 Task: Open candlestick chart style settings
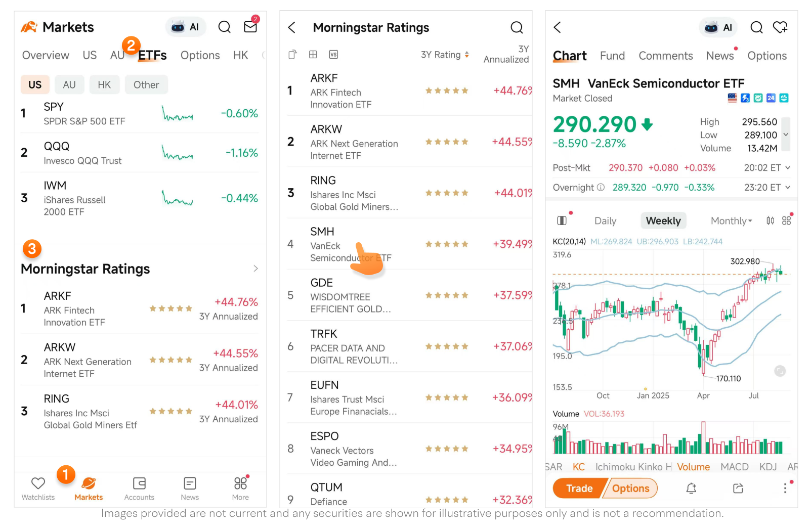tap(770, 220)
